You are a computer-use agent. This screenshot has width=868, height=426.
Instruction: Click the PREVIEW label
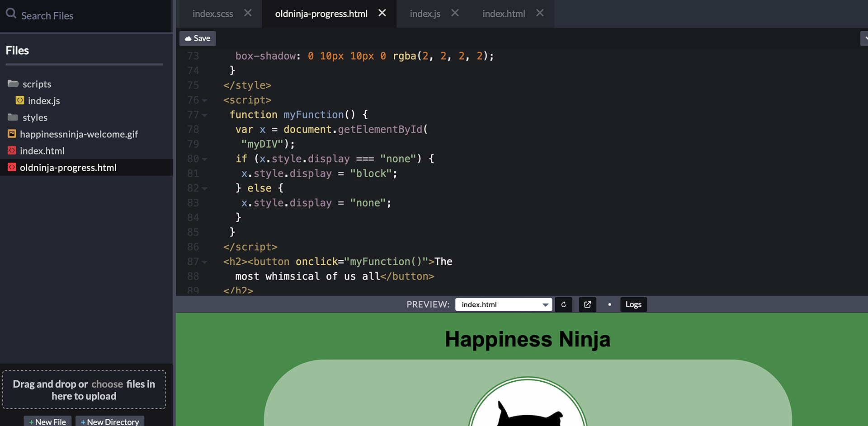pyautogui.click(x=428, y=304)
